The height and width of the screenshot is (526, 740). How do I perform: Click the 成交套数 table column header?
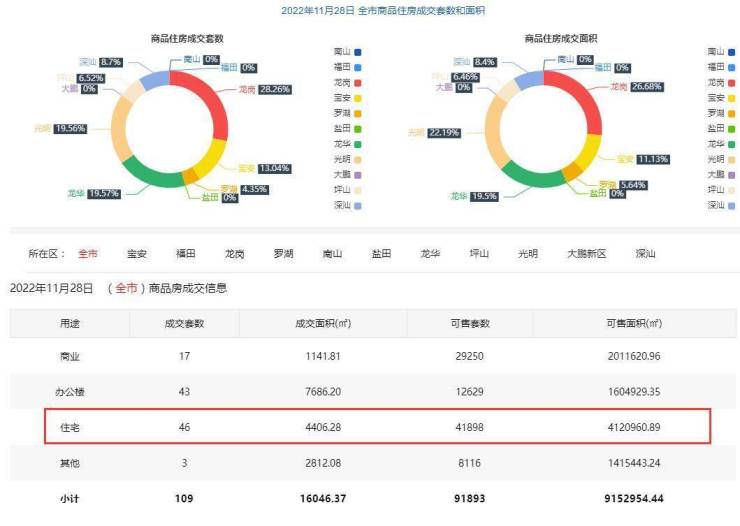[184, 323]
